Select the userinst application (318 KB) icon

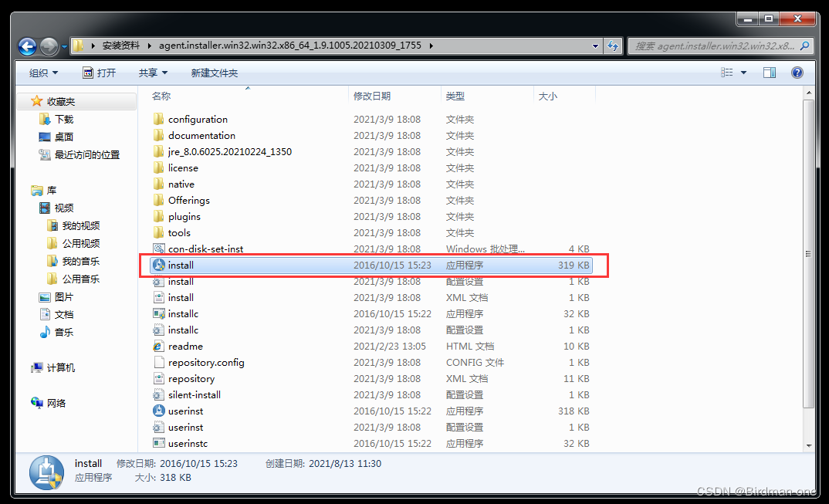pyautogui.click(x=158, y=411)
